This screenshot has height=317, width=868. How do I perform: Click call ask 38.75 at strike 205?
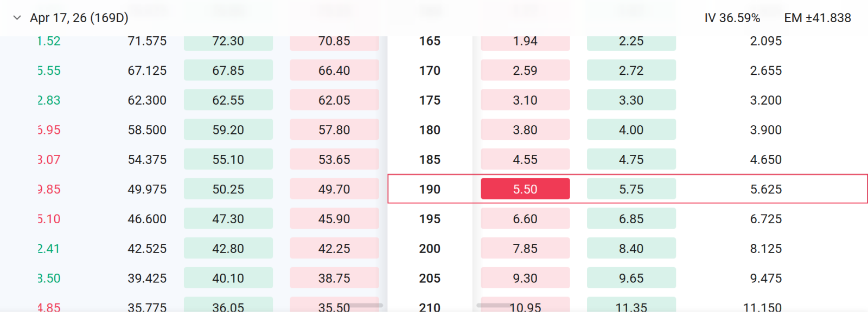point(334,278)
